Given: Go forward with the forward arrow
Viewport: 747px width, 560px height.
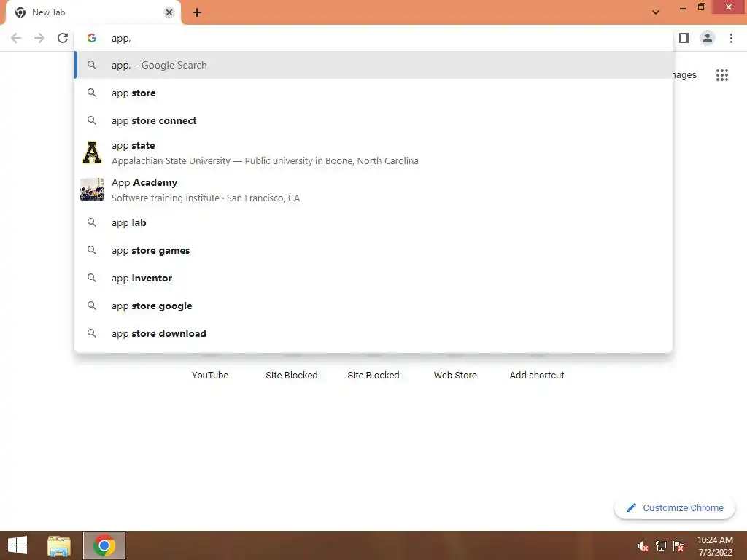Looking at the screenshot, I should (39, 38).
